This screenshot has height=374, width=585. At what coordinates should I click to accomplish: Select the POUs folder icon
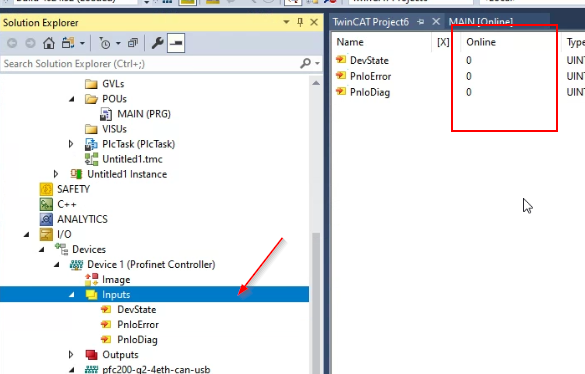[x=91, y=99]
